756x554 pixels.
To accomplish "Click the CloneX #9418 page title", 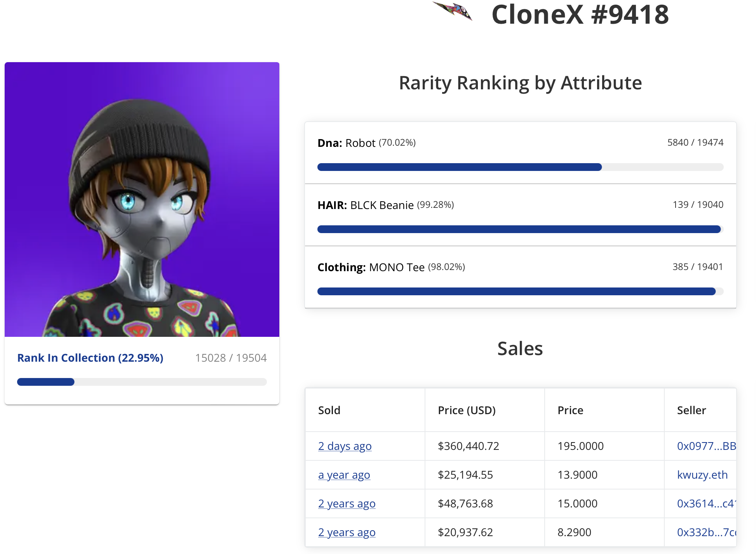I will click(x=580, y=15).
